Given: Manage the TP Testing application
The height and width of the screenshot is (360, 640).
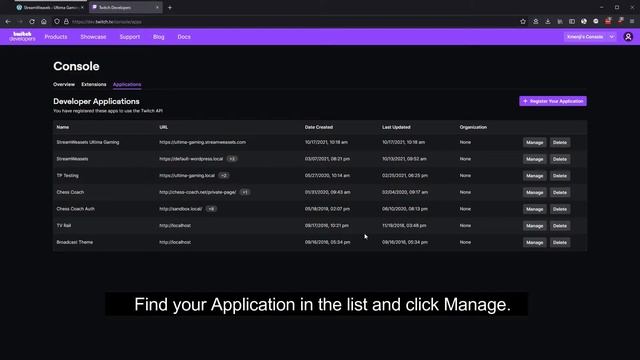Looking at the screenshot, I should [x=534, y=176].
